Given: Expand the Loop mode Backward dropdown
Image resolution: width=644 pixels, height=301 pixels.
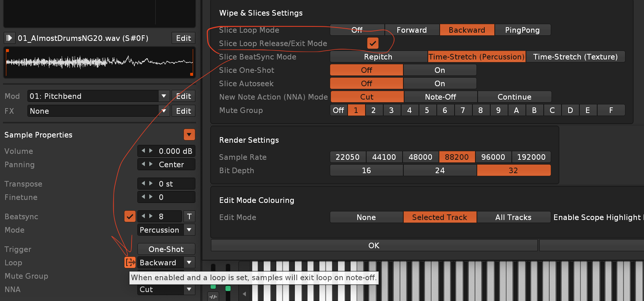Looking at the screenshot, I should pyautogui.click(x=189, y=262).
